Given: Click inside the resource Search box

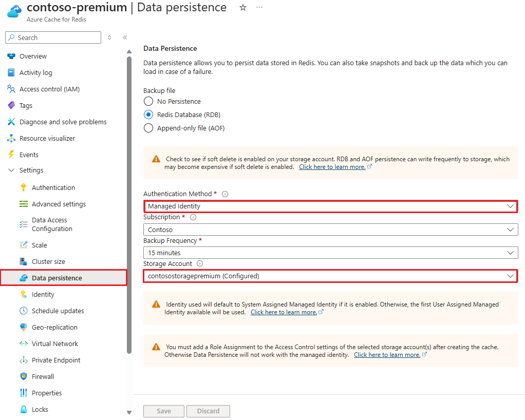Looking at the screenshot, I should tap(53, 37).
